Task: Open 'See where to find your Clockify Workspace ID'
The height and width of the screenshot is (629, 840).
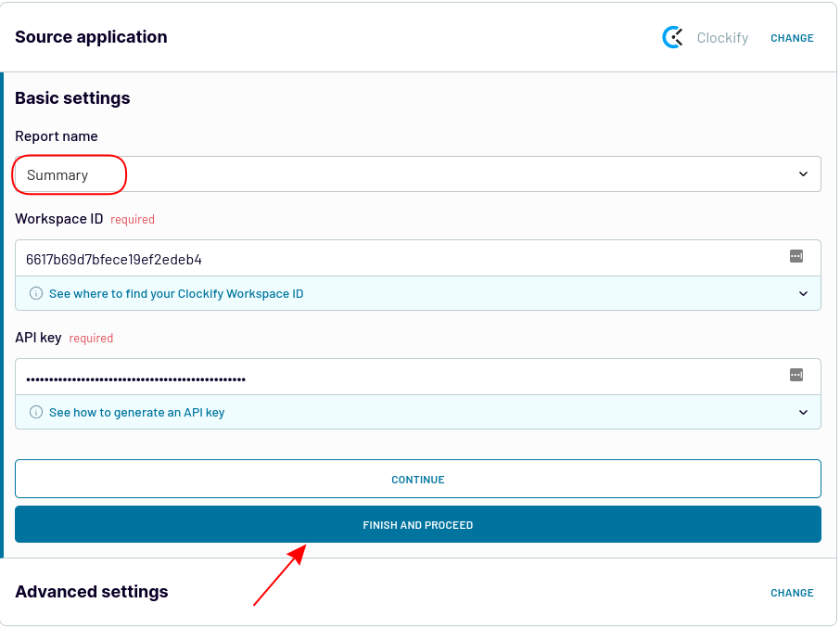Action: click(176, 293)
